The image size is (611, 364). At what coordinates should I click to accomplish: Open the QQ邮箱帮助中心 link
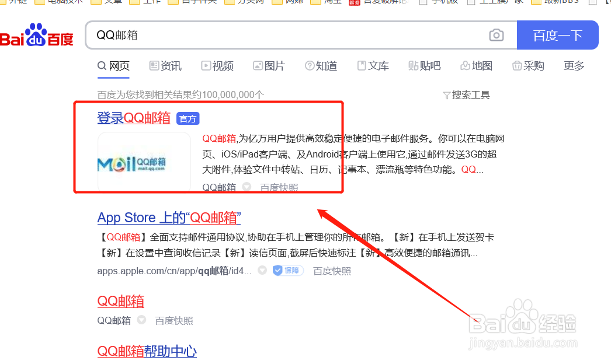coord(147,351)
